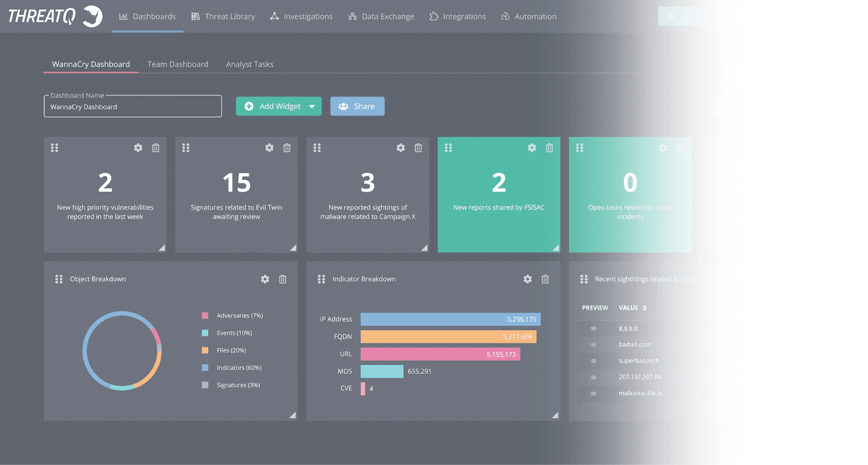868x465 pixels.
Task: Click the MD5 bar in chart
Action: pyautogui.click(x=382, y=371)
